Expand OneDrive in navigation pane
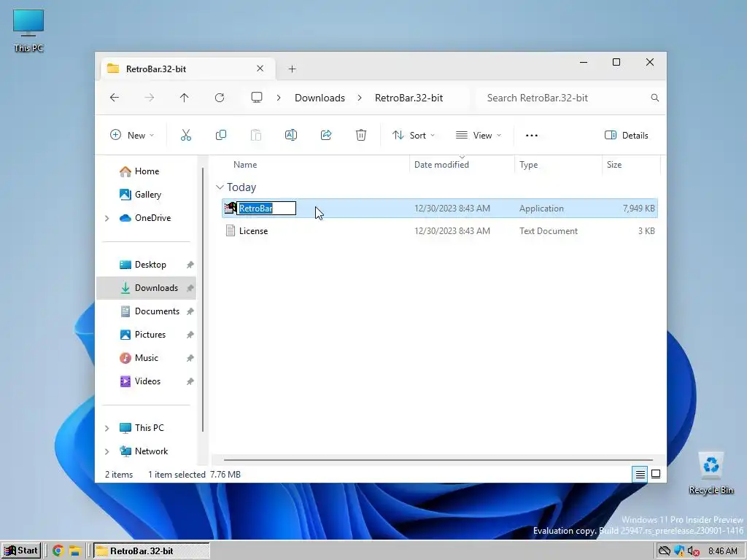Screen dimensions: 747x560 tap(107, 218)
